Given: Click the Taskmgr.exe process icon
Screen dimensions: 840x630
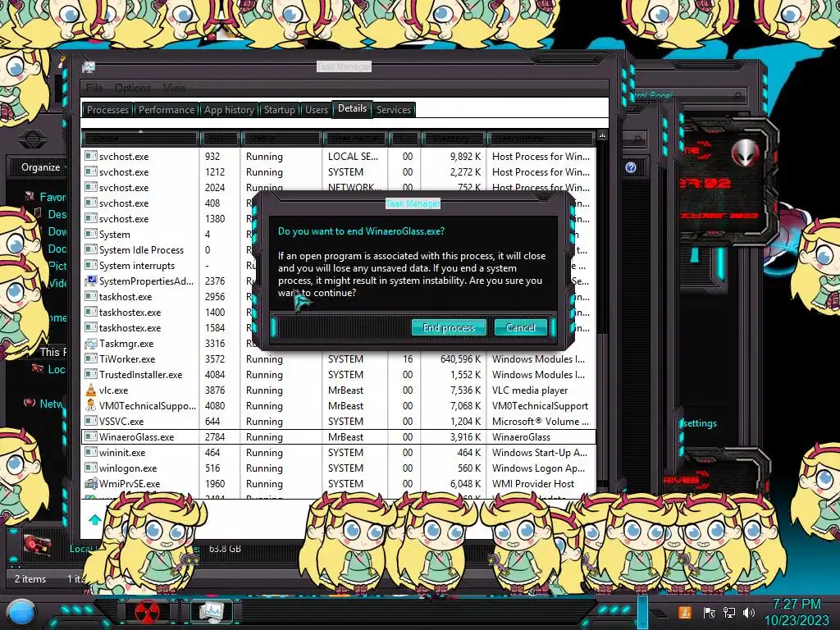Looking at the screenshot, I should pyautogui.click(x=91, y=344).
